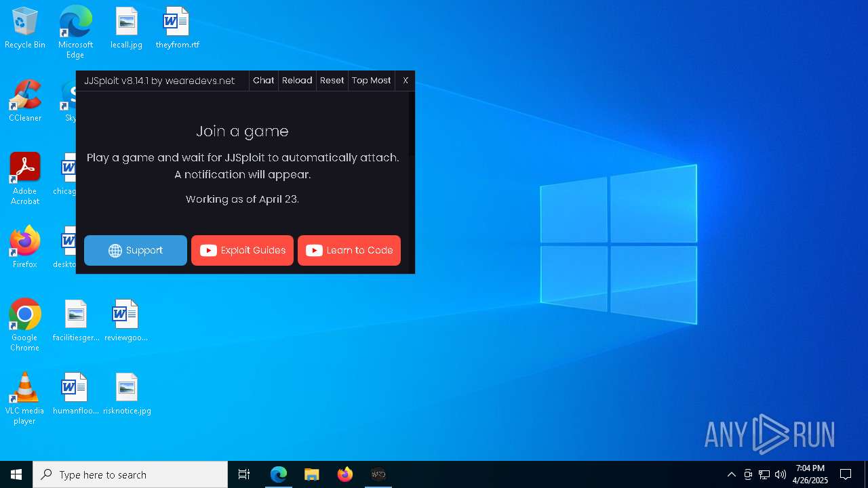Select the Google Chrome desktop shortcut
This screenshot has width=868, height=488.
pyautogui.click(x=25, y=325)
